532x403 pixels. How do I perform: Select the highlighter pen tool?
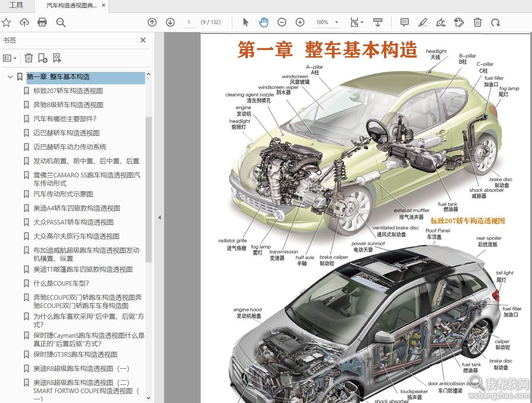point(423,22)
